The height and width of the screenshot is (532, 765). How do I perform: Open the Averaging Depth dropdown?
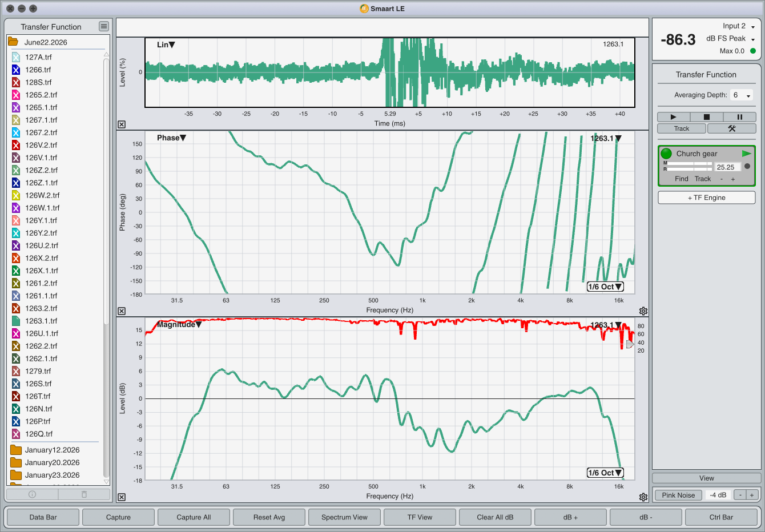pos(742,95)
